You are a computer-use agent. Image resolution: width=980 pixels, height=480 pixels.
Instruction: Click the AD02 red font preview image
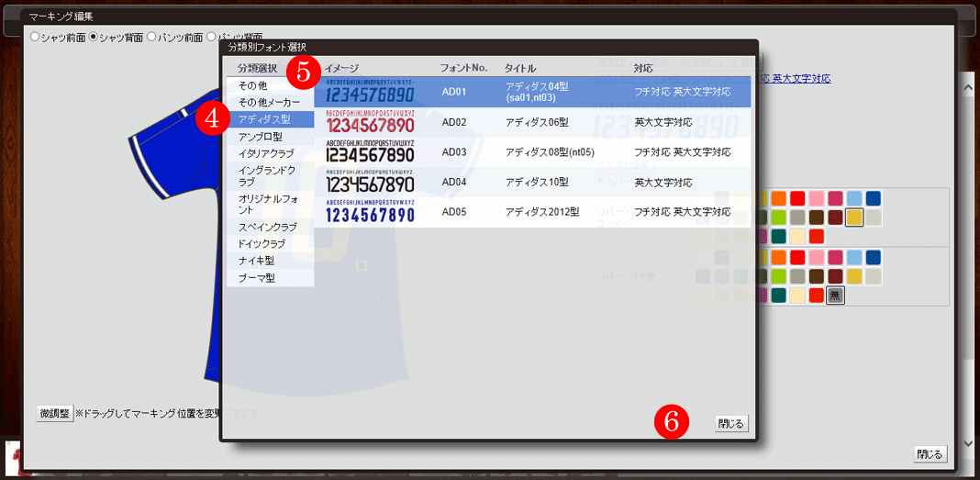tap(370, 121)
